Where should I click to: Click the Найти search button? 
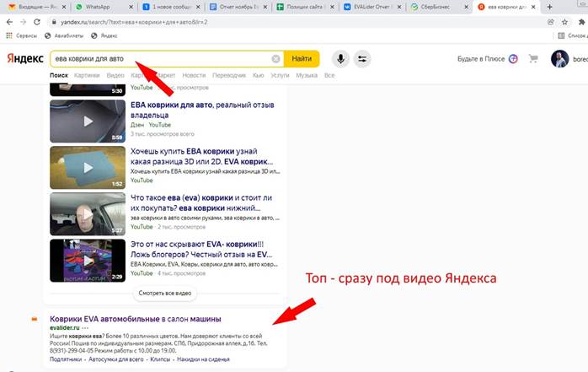point(302,59)
